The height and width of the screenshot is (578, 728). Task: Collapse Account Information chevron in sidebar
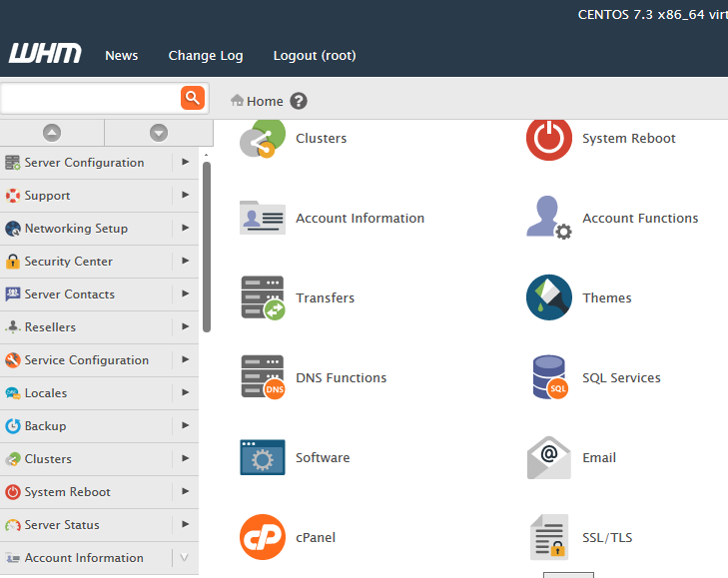[x=185, y=558]
